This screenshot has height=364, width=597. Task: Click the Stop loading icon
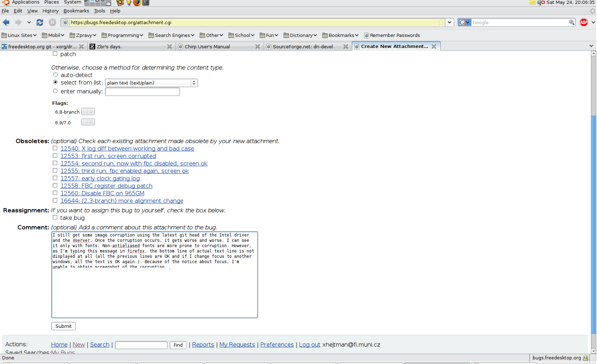(x=52, y=22)
